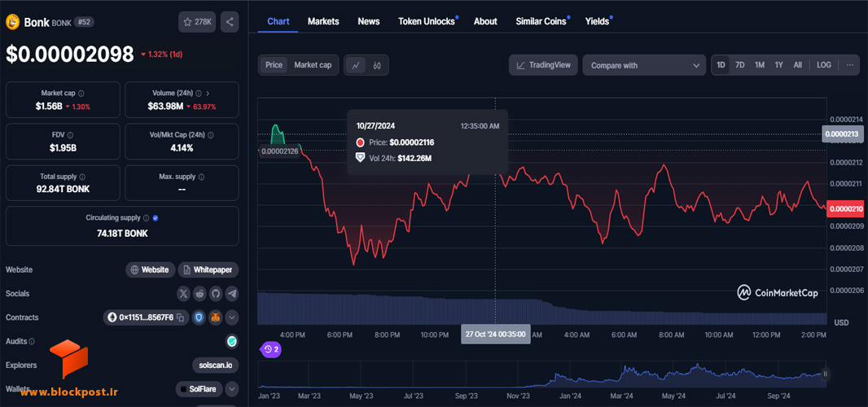
Task: Click the timeline range handle at right edge
Action: 826,374
